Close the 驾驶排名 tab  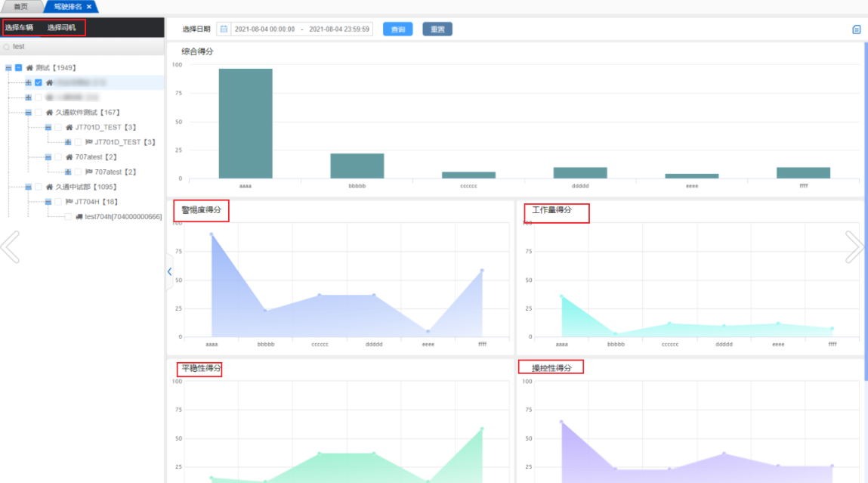89,7
